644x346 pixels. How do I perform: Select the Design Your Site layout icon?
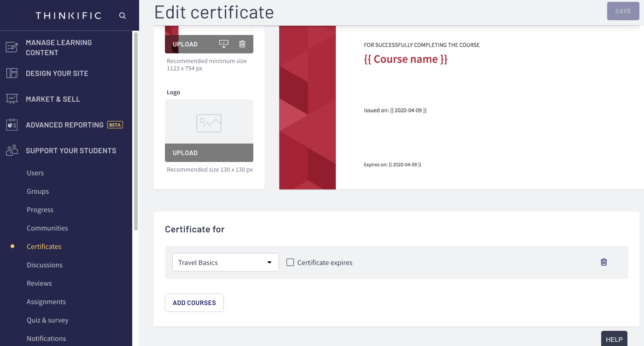tap(12, 73)
